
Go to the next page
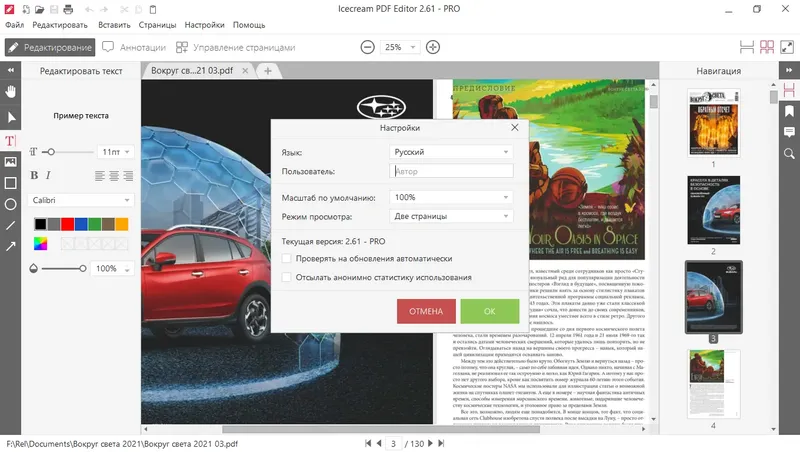(430, 443)
